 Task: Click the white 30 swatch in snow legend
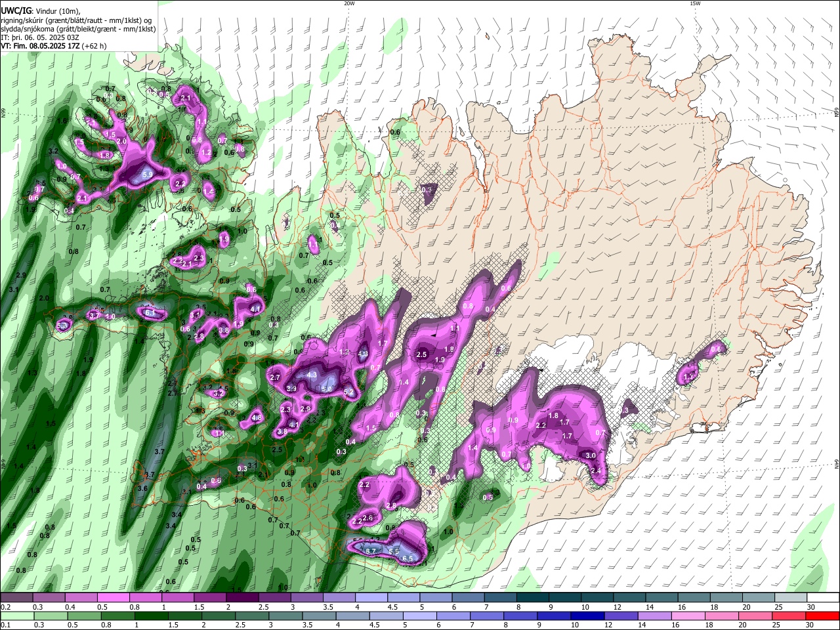822,598
